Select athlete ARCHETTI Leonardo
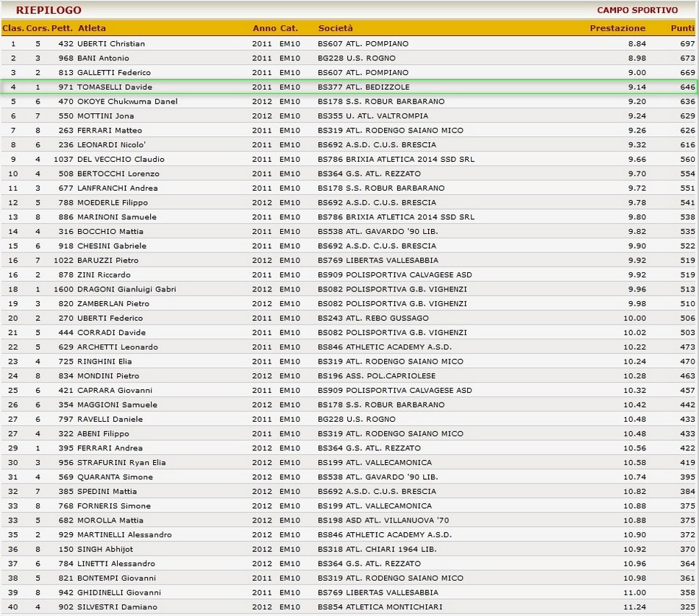The image size is (699, 616). point(118,347)
